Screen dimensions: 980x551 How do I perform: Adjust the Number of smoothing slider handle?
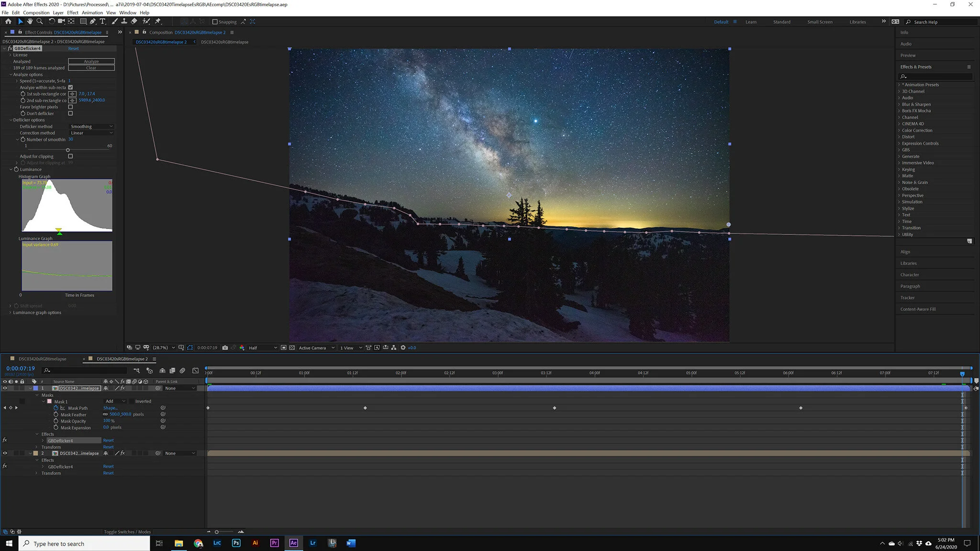67,150
